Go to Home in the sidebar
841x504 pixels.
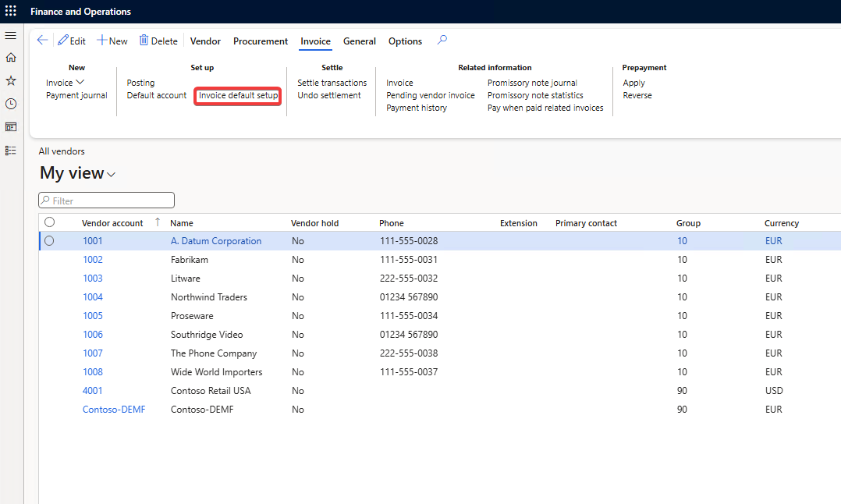point(11,58)
